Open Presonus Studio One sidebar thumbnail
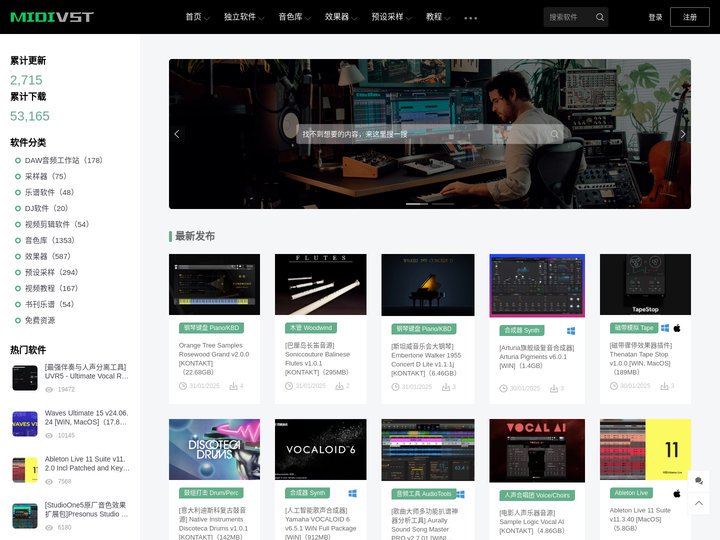The height and width of the screenshot is (540, 720). coord(25,516)
